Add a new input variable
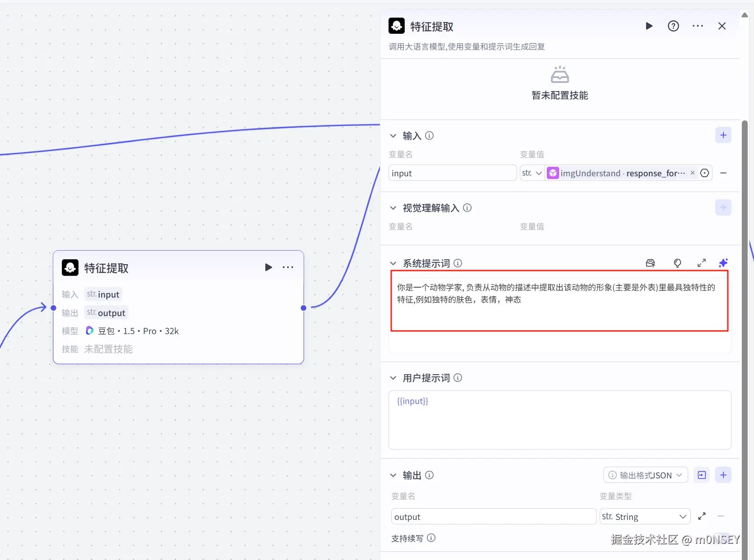 point(723,135)
